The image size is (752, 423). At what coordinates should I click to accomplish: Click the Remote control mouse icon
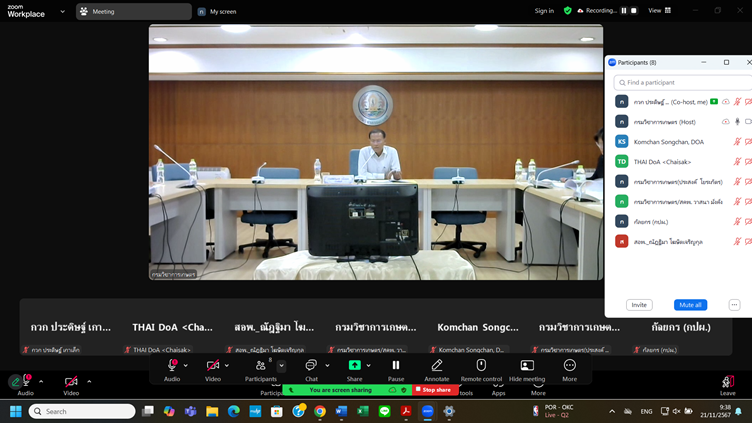coord(481,365)
